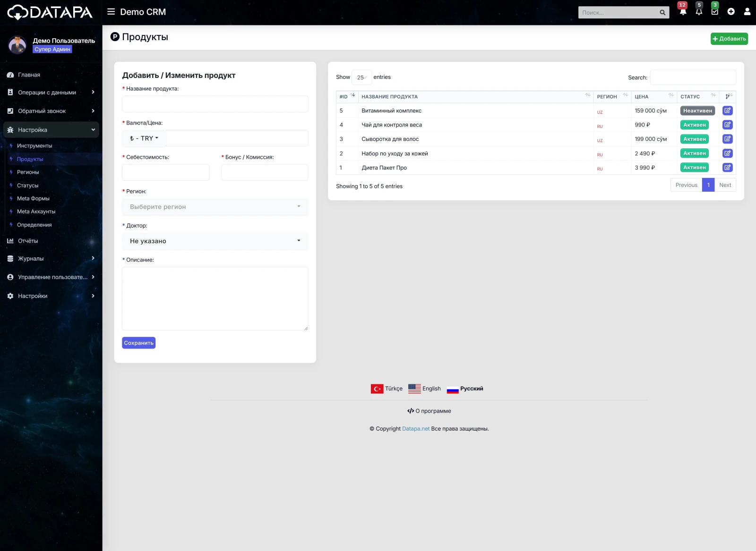Click the plus circle quick-add icon
The image size is (756, 551).
pos(731,12)
